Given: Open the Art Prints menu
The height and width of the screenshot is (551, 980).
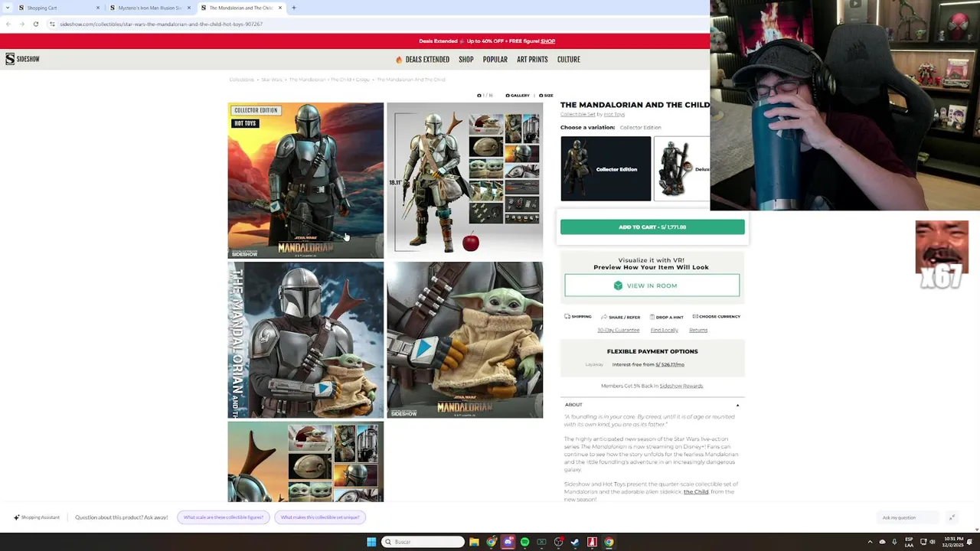Looking at the screenshot, I should coord(532,60).
